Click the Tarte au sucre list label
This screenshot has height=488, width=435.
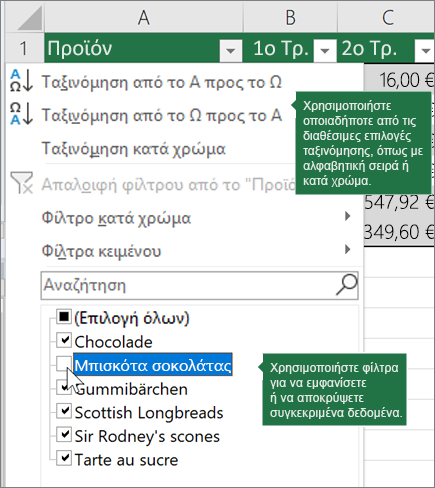coord(126,460)
